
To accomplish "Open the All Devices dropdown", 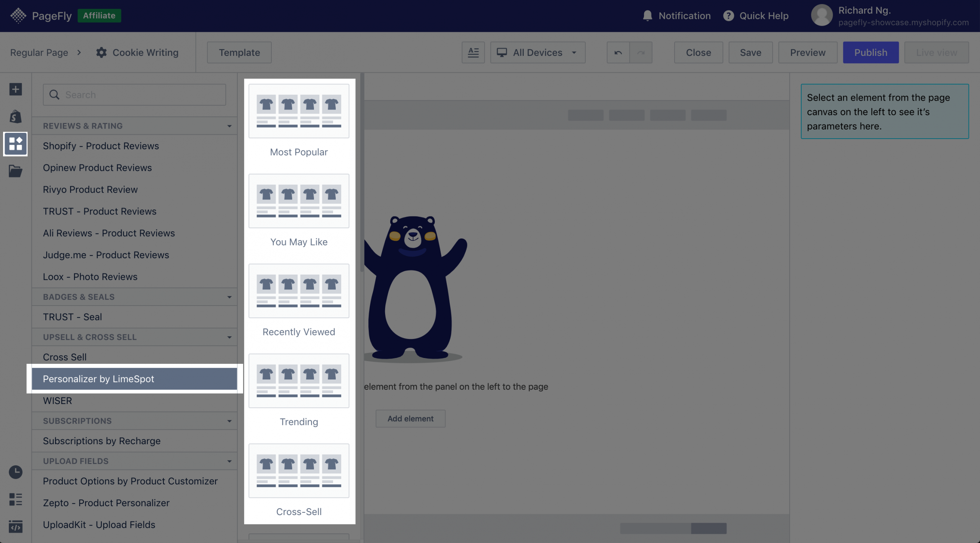I will tap(537, 52).
